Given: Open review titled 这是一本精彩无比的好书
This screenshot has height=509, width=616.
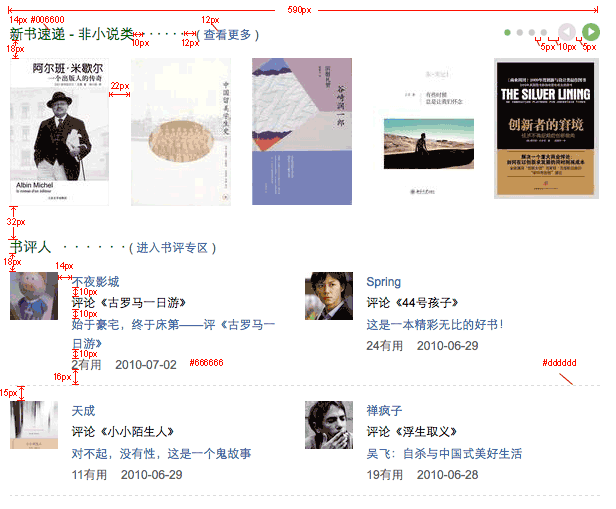Looking at the screenshot, I should [x=435, y=324].
